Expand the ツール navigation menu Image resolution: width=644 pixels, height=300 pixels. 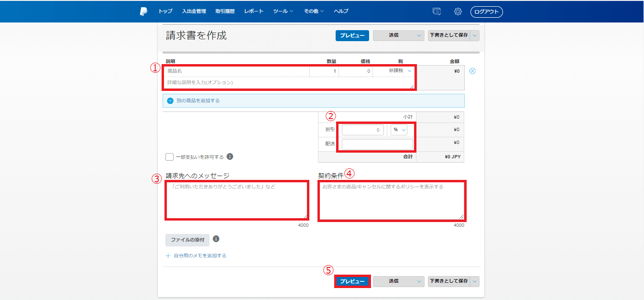pyautogui.click(x=283, y=11)
